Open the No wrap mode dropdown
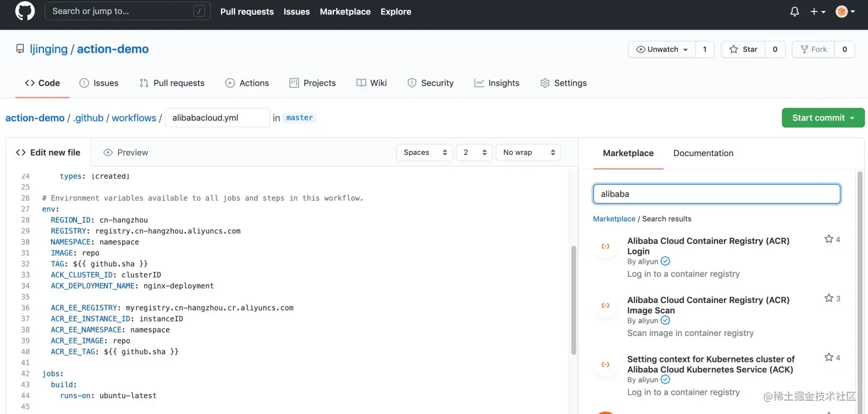The width and height of the screenshot is (868, 414). (x=528, y=153)
